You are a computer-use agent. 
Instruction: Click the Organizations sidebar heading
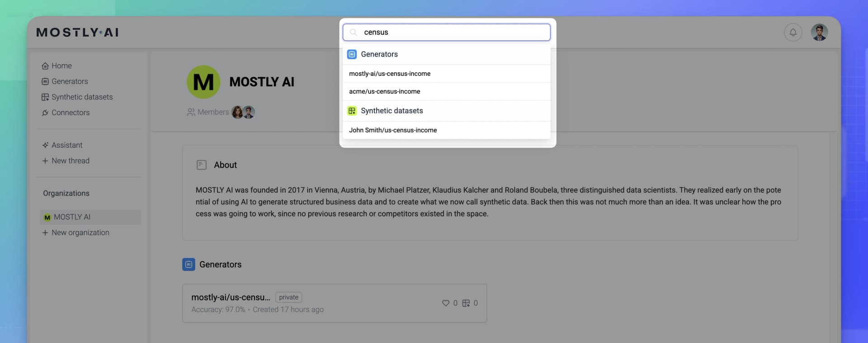point(66,193)
